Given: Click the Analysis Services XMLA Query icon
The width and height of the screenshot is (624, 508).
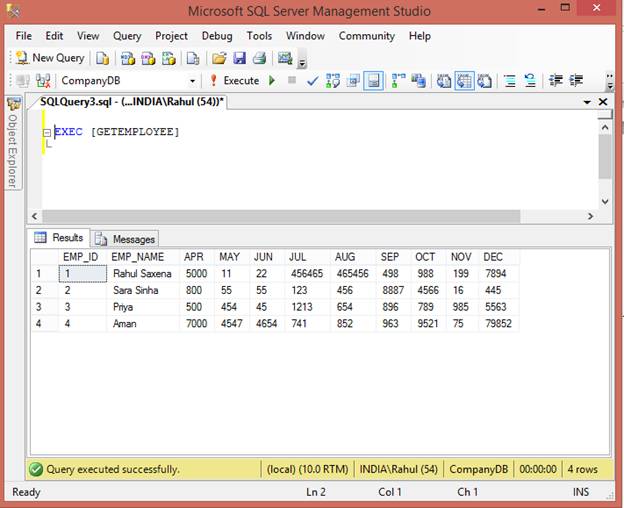Looking at the screenshot, I should [x=169, y=58].
